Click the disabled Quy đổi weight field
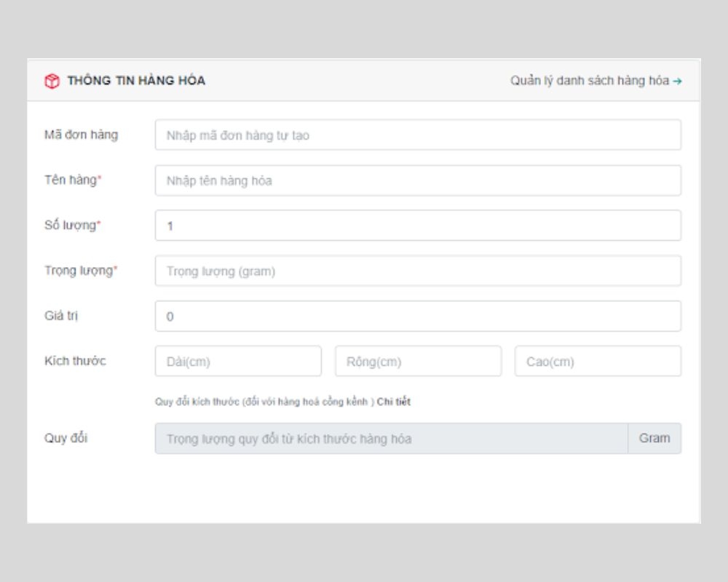The image size is (728, 582). pyautogui.click(x=392, y=439)
